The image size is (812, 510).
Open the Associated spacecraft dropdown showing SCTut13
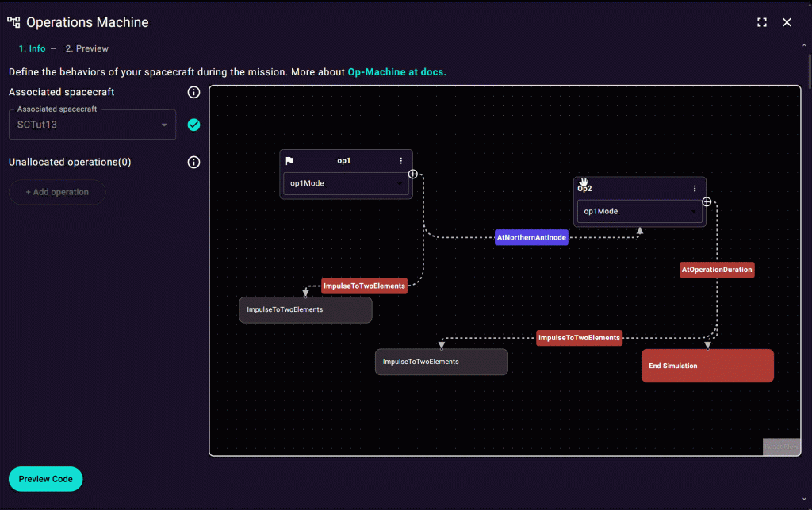pyautogui.click(x=92, y=125)
